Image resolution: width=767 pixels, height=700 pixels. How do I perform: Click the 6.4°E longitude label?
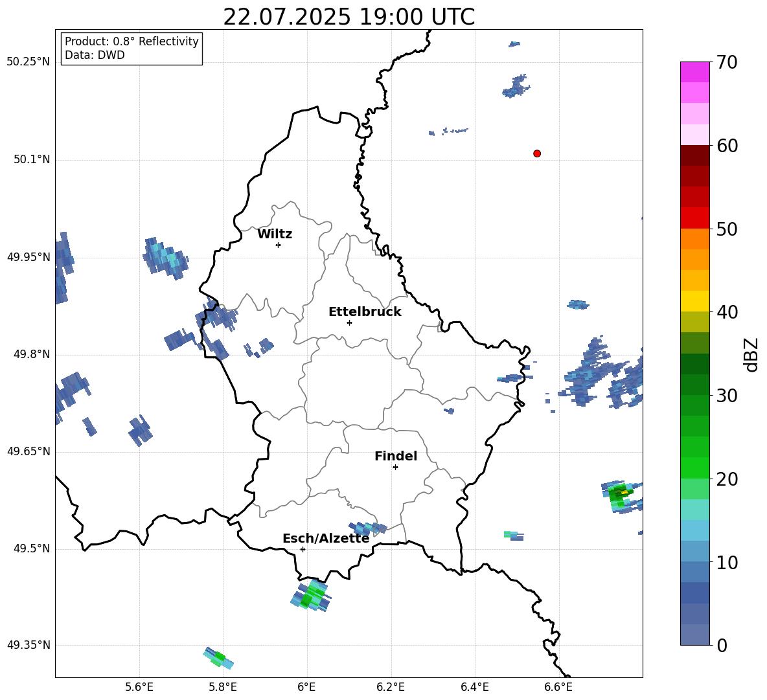[x=474, y=687]
